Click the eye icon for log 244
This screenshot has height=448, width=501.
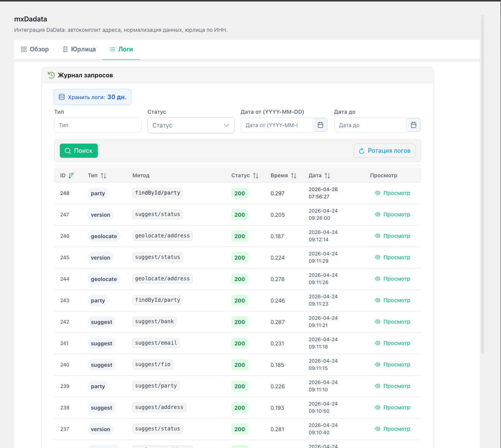point(378,279)
